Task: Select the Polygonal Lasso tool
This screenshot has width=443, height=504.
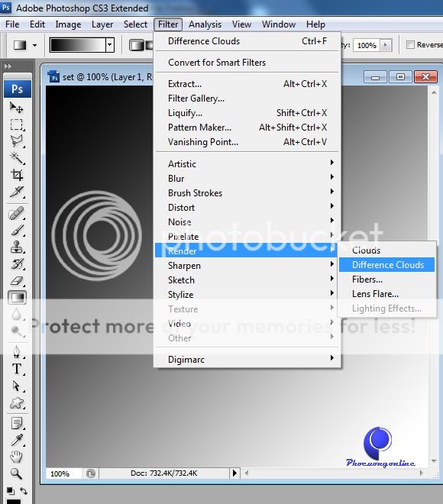Action: (x=16, y=141)
